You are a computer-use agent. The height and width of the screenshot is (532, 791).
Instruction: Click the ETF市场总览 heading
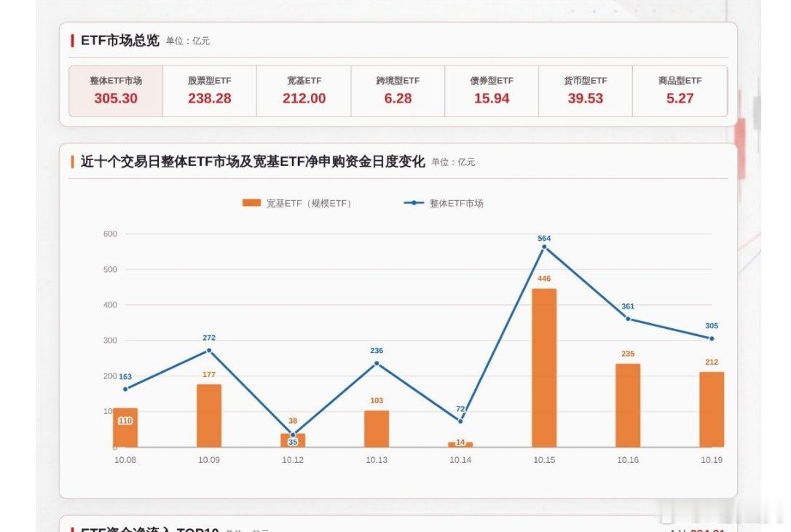coord(120,40)
